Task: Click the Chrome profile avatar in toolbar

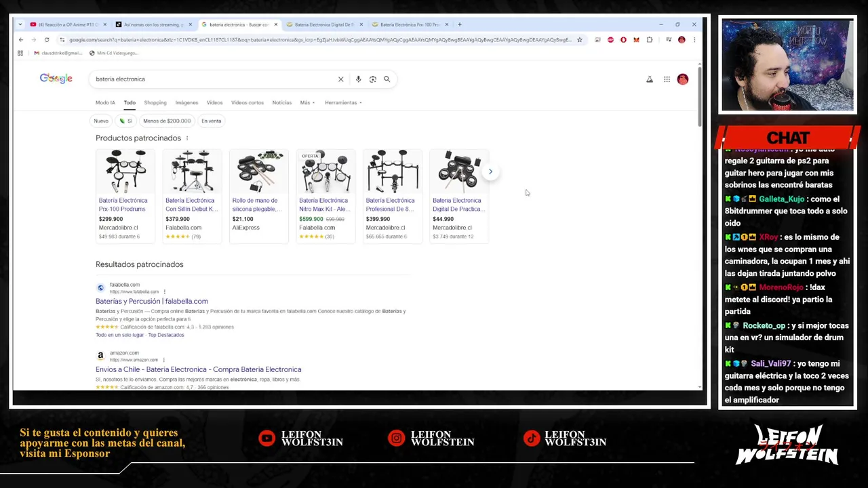Action: 682,39
